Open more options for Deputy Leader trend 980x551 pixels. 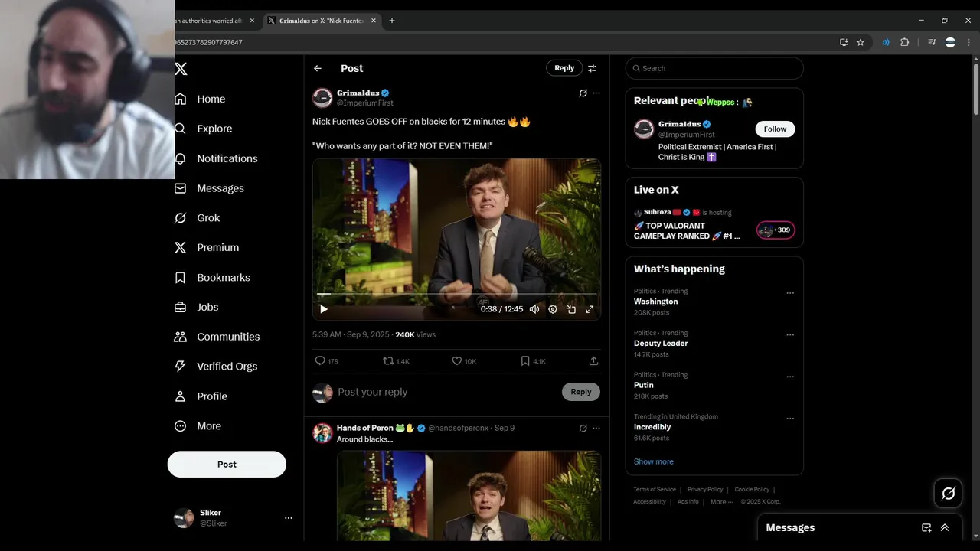click(790, 335)
